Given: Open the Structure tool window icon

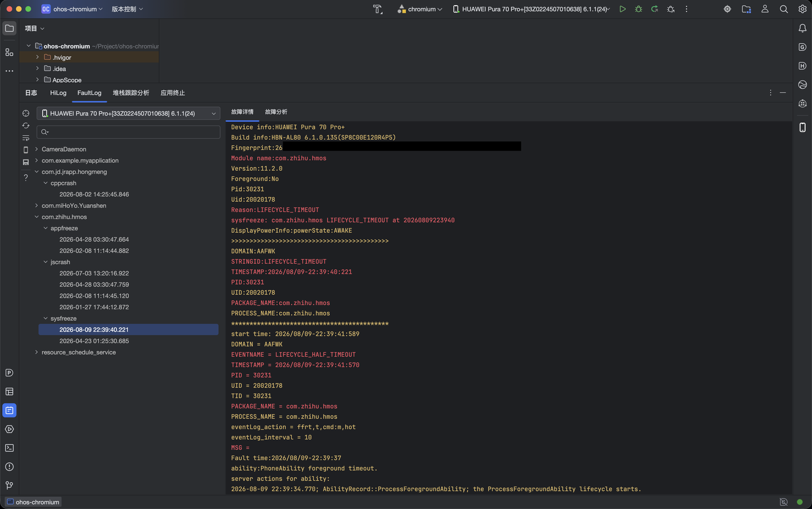Looking at the screenshot, I should (x=10, y=52).
